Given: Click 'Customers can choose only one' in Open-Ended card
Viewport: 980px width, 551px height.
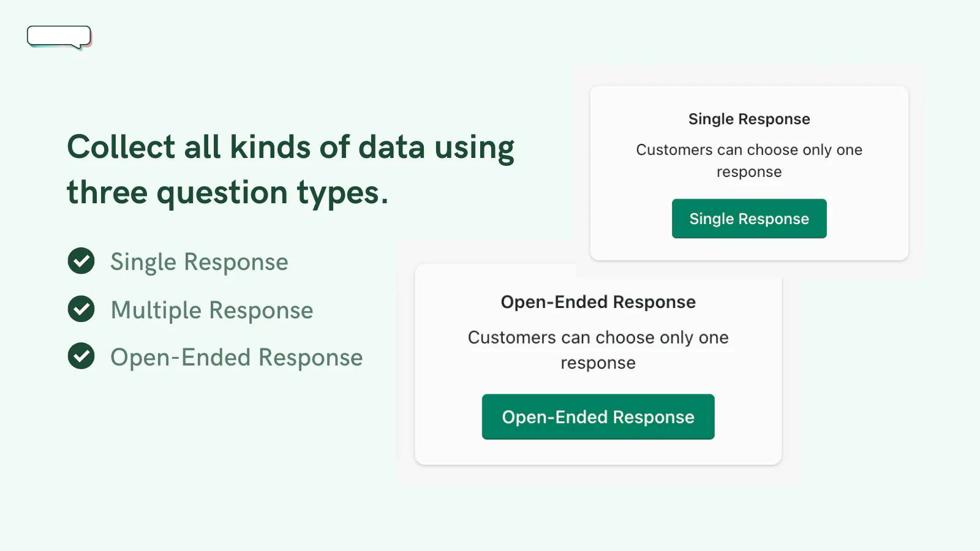Looking at the screenshot, I should click(598, 337).
